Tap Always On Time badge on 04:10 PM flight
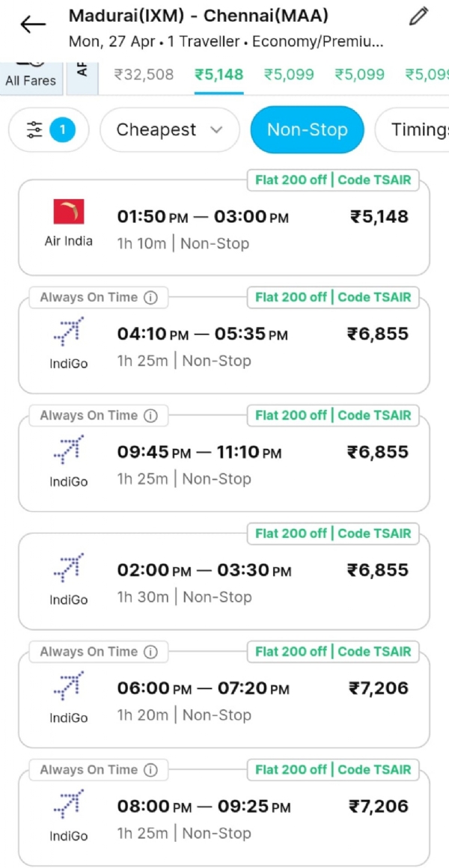The height and width of the screenshot is (868, 449). 89,298
